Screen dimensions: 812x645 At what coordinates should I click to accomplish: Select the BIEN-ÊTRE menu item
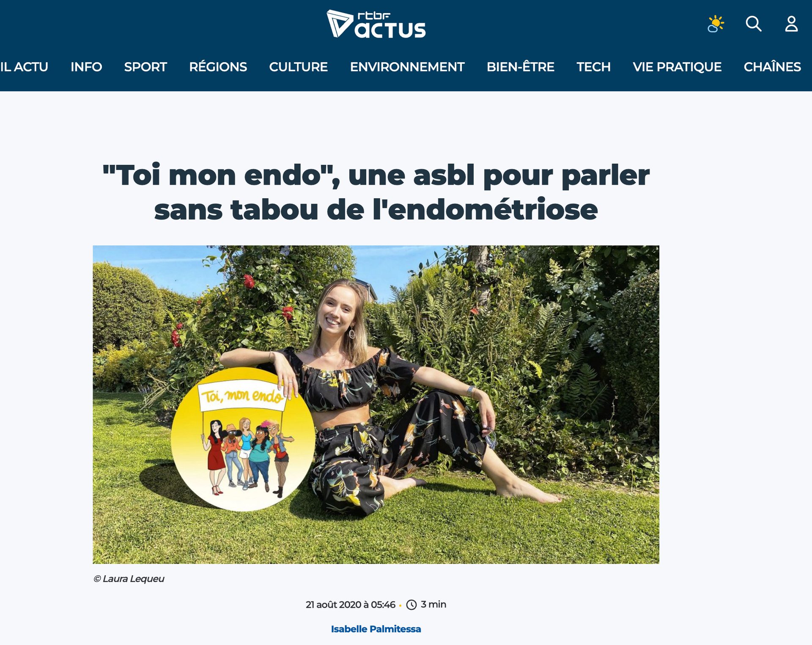click(x=520, y=67)
